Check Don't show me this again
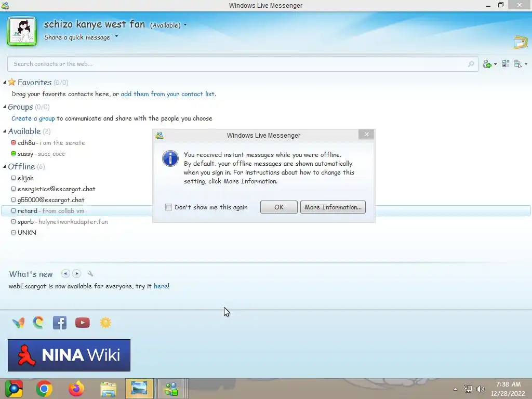This screenshot has width=532, height=399. coord(168,207)
